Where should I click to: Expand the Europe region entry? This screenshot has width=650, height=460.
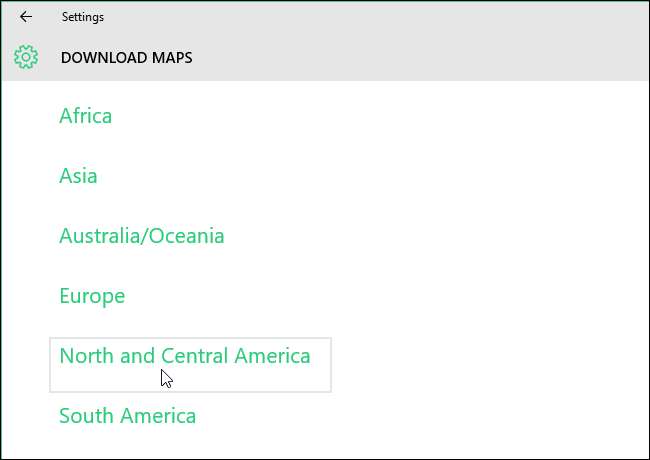pos(92,296)
